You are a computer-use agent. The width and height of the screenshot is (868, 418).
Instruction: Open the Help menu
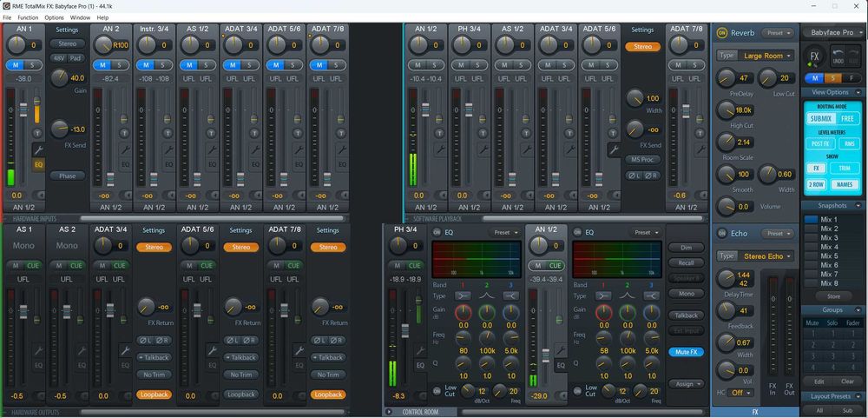click(x=102, y=17)
